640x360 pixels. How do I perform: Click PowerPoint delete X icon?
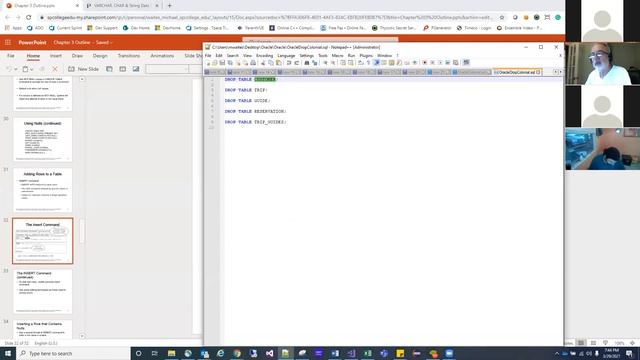(55, 69)
